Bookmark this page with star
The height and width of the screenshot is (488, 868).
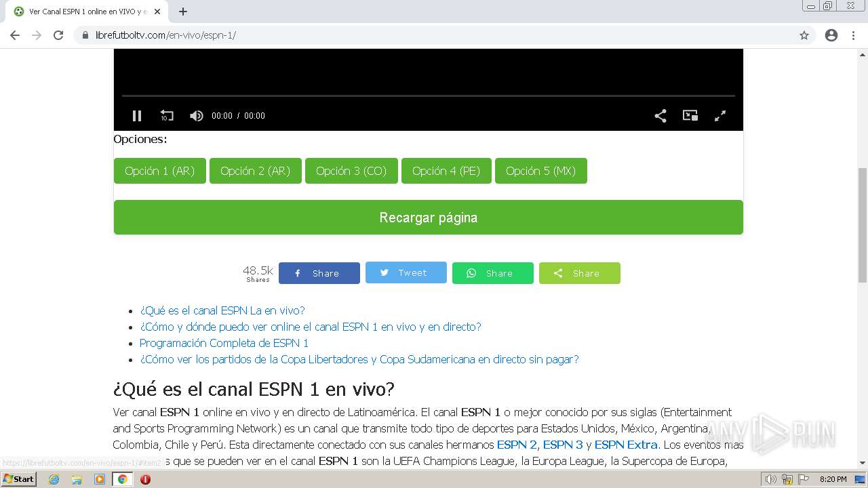pos(804,35)
